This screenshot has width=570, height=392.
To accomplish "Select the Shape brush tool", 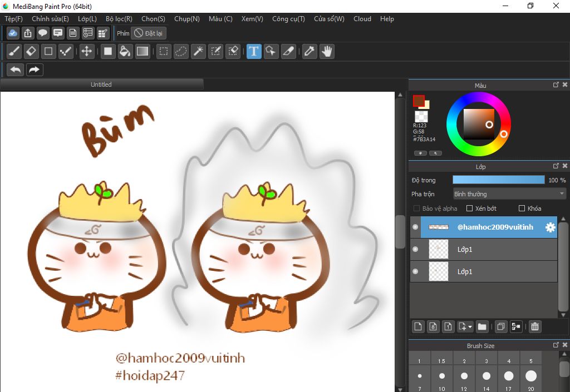I will [x=48, y=51].
